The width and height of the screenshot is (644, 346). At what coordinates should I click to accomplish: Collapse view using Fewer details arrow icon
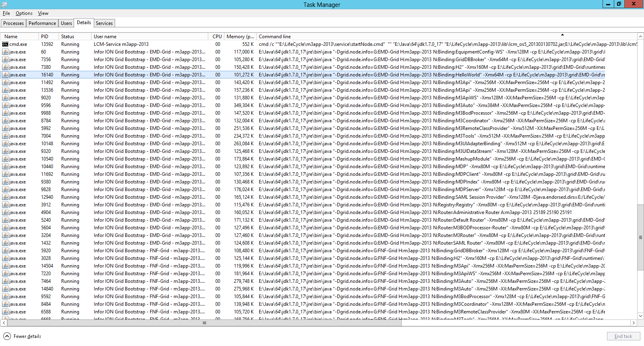click(x=7, y=336)
